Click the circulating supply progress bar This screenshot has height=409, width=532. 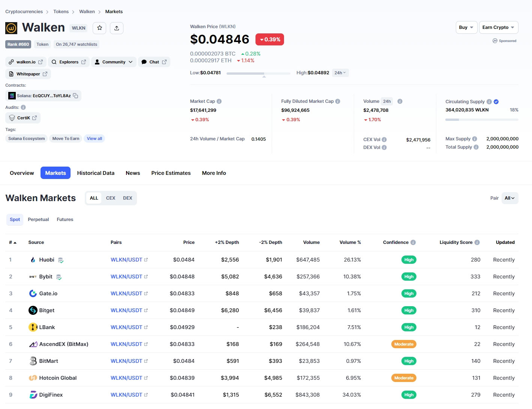pyautogui.click(x=482, y=120)
